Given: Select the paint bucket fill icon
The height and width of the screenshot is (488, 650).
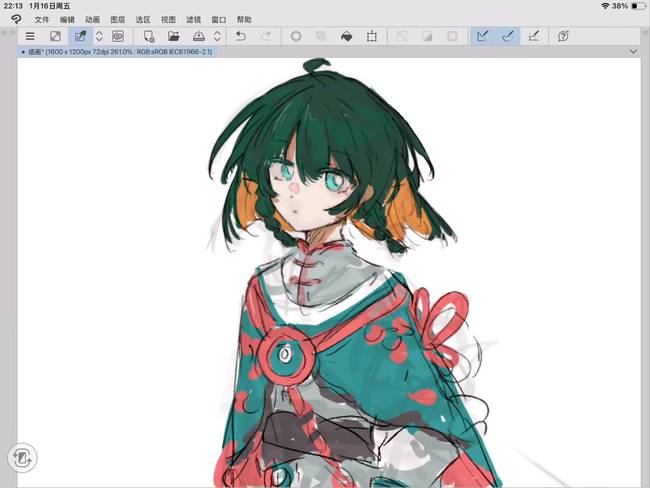Looking at the screenshot, I should [346, 36].
